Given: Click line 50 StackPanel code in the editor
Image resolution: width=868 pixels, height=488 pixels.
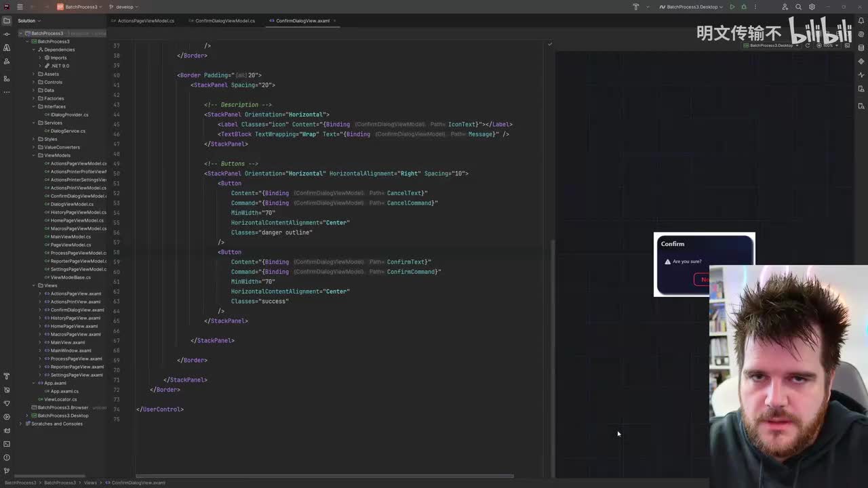Looking at the screenshot, I should (336, 174).
